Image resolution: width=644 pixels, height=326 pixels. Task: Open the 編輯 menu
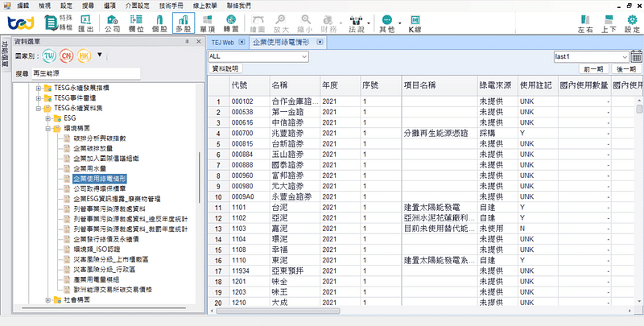[23, 6]
